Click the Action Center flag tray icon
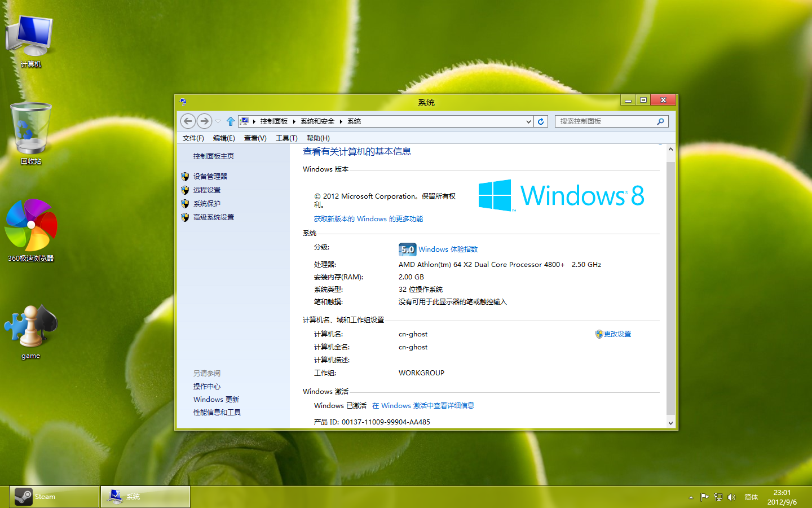Screen dimensions: 812x508 (x=704, y=497)
